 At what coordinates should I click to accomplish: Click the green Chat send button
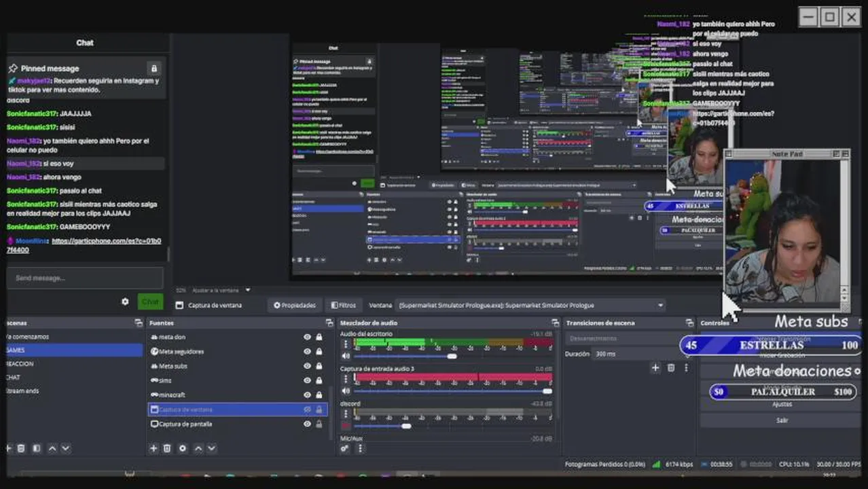pos(150,302)
